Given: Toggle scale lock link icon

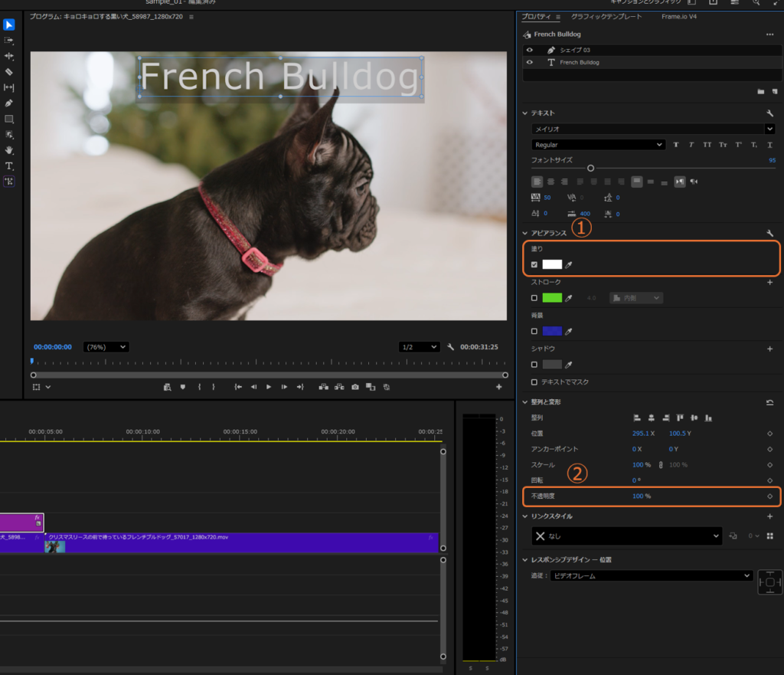Looking at the screenshot, I should pos(661,465).
